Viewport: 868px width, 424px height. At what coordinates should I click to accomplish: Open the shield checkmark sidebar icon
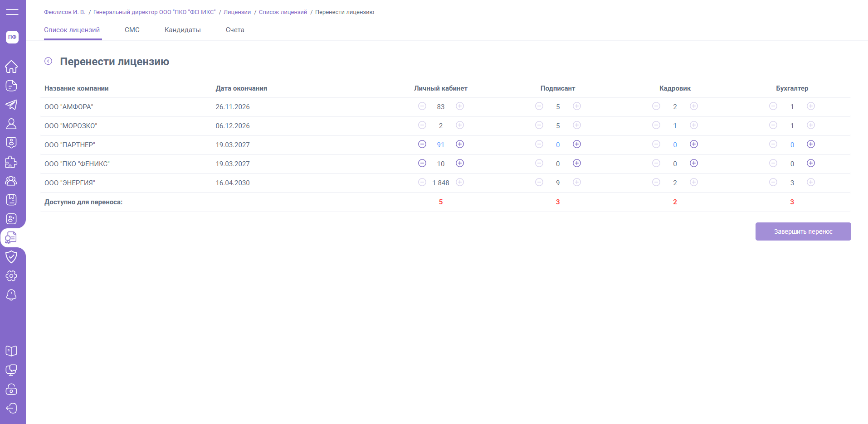(11, 257)
